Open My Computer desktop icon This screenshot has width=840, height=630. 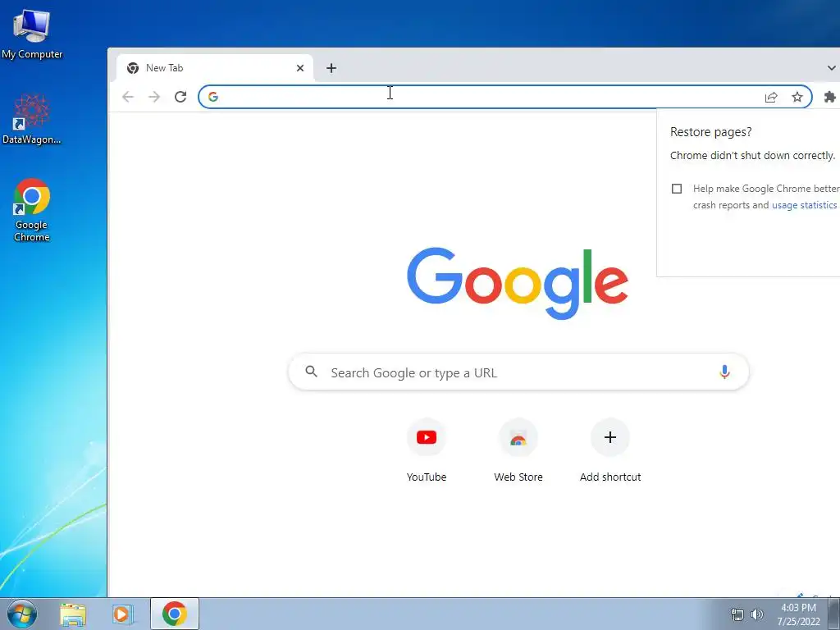click(32, 34)
